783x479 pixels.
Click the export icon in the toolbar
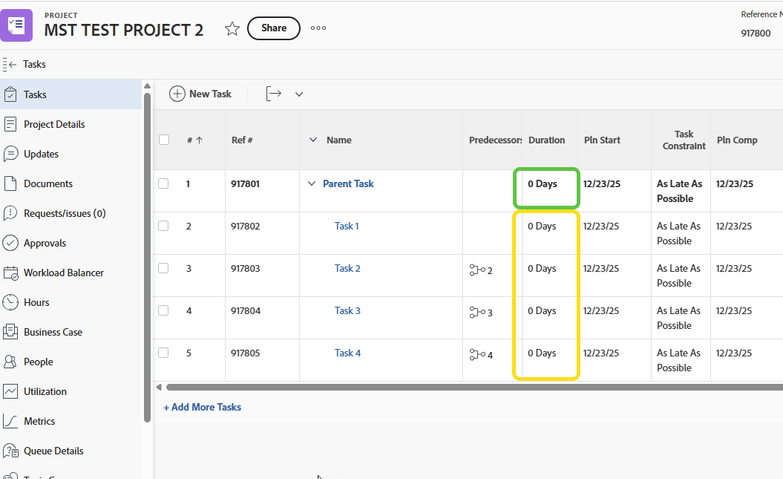[x=274, y=94]
